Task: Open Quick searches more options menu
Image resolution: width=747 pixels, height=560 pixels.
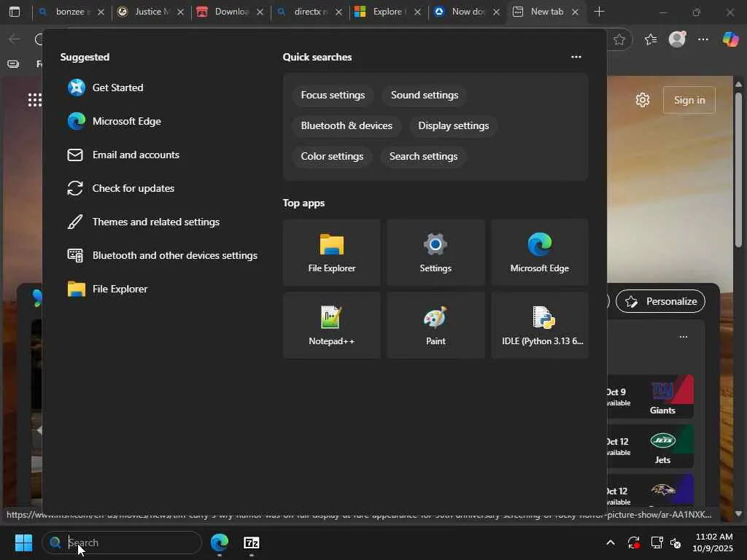Action: (x=576, y=57)
